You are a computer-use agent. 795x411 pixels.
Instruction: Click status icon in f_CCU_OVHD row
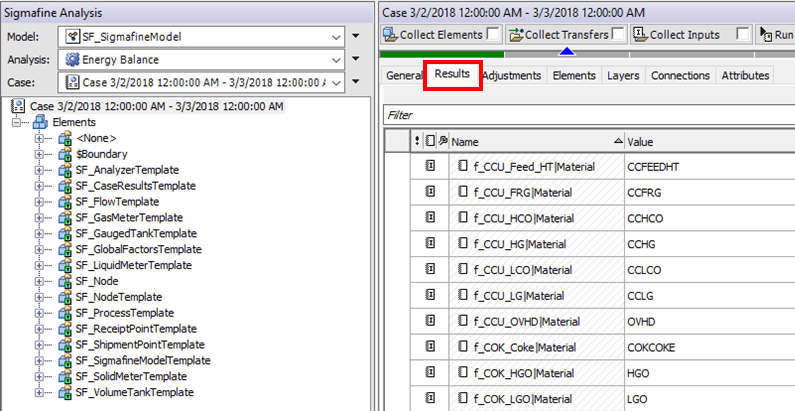430,321
